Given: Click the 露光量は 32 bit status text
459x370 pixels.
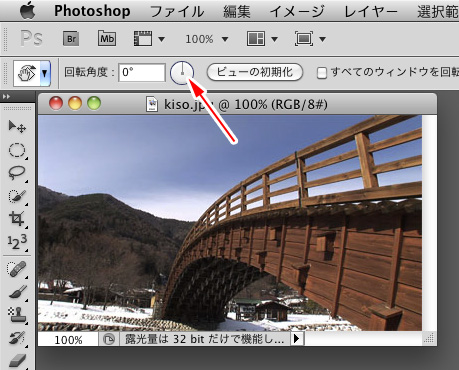Looking at the screenshot, I should tap(205, 339).
